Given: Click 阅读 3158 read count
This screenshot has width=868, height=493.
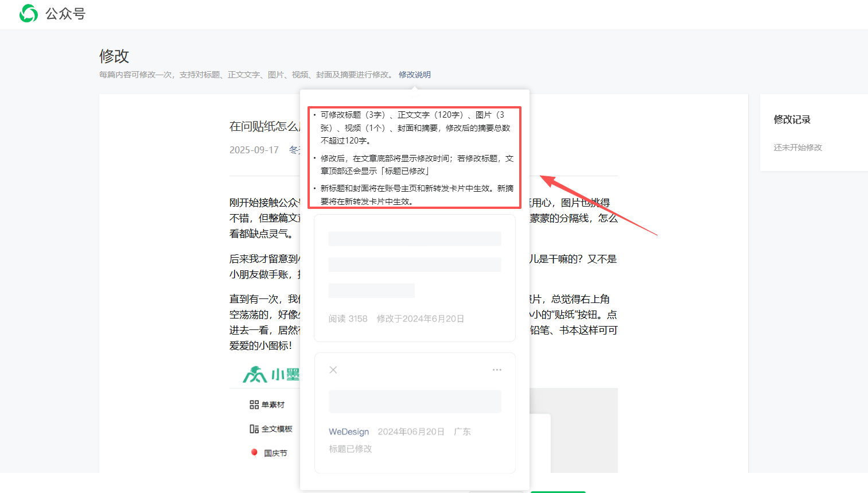Looking at the screenshot, I should [348, 319].
